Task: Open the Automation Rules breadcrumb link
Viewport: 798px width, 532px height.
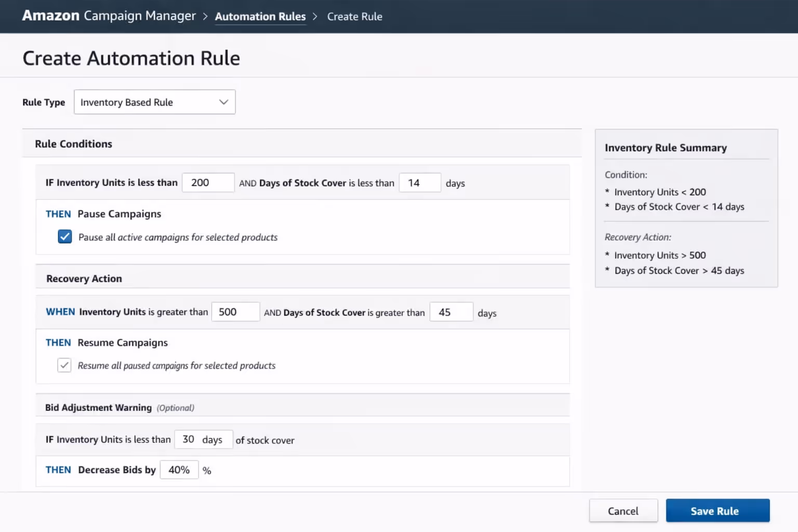Action: coord(260,16)
